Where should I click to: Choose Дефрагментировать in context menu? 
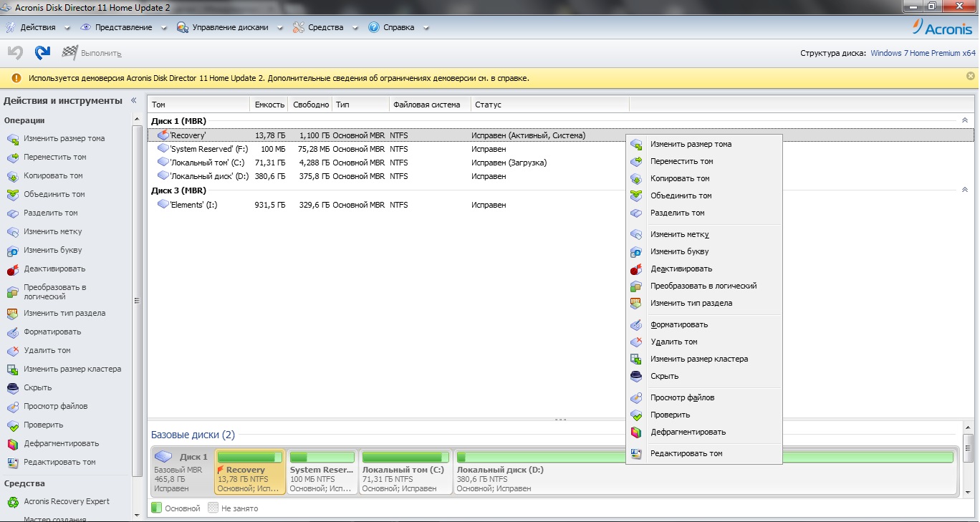(x=703, y=432)
